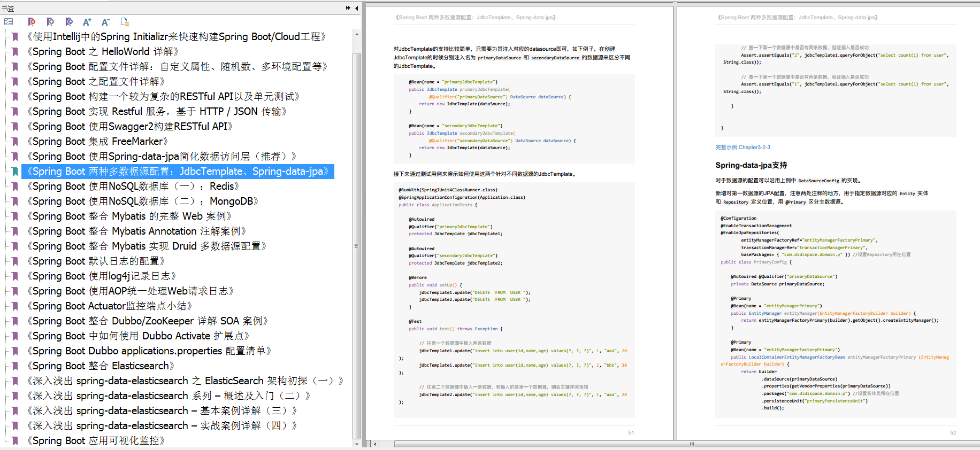Open bookmark 构建一个较为复杂的RESTful API以及单元测试
This screenshot has width=980, height=450.
pyautogui.click(x=163, y=97)
